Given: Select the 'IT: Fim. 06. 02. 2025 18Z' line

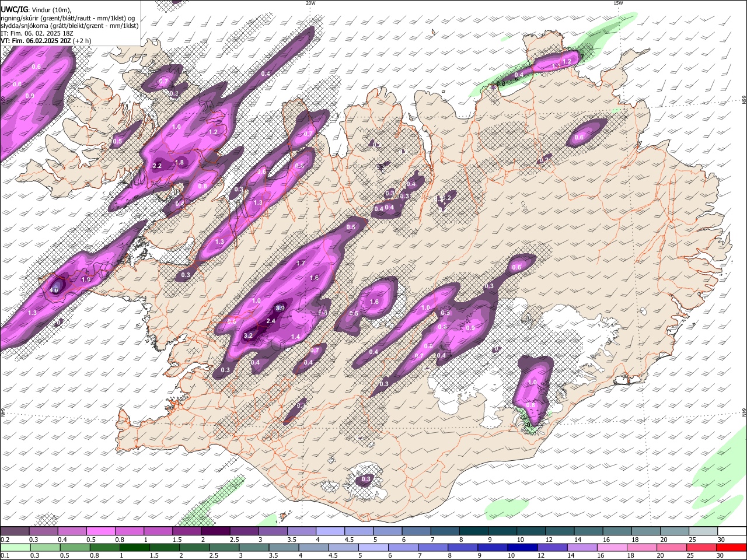Looking at the screenshot, I should click(x=37, y=33).
